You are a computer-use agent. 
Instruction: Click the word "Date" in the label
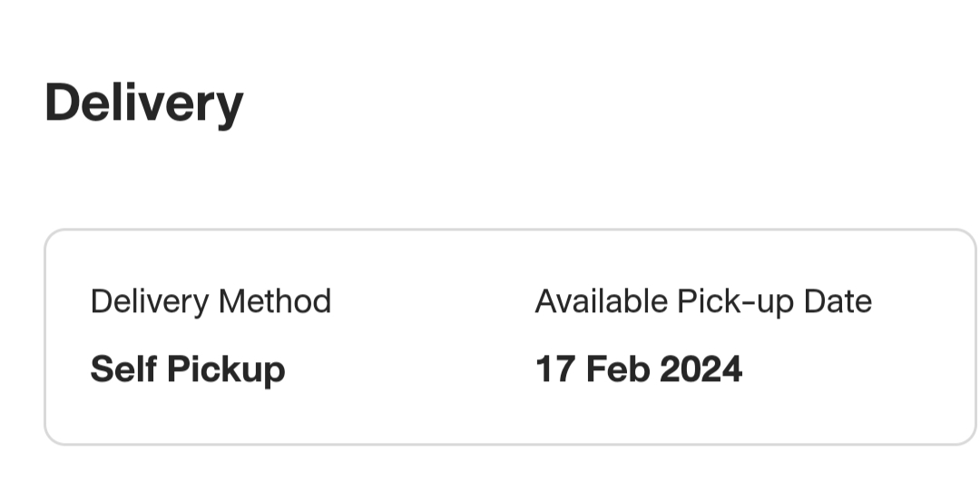(838, 301)
